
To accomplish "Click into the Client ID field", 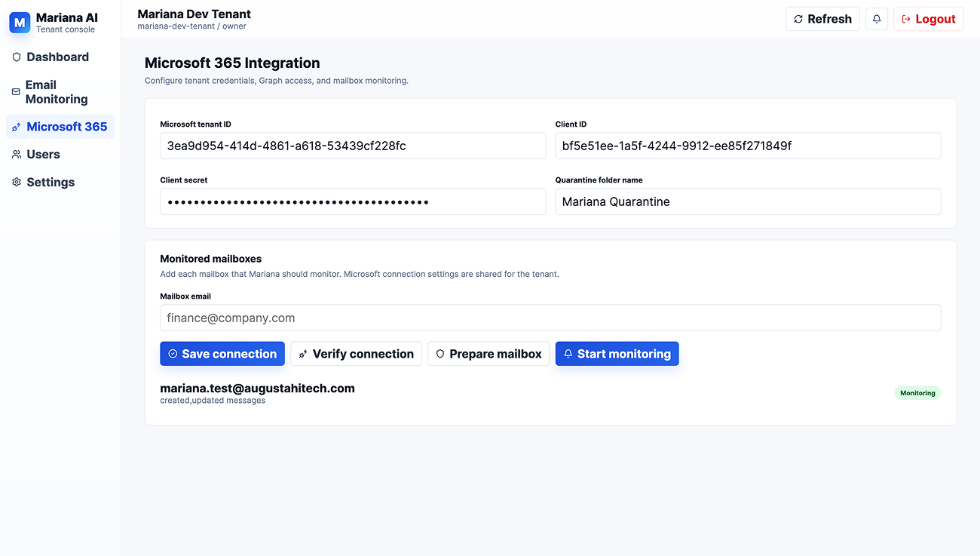I will click(748, 146).
